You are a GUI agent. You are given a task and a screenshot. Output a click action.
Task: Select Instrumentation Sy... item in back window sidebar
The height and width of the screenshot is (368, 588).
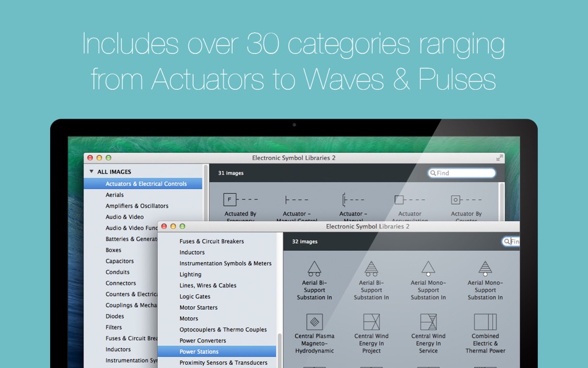(x=131, y=361)
